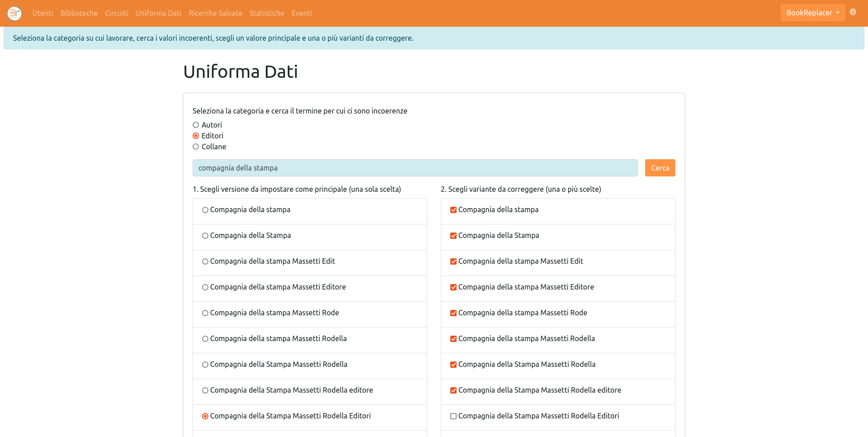Screen dimensions: 868x437
Task: Click the info icon beside BookReplacer
Action: [853, 12]
